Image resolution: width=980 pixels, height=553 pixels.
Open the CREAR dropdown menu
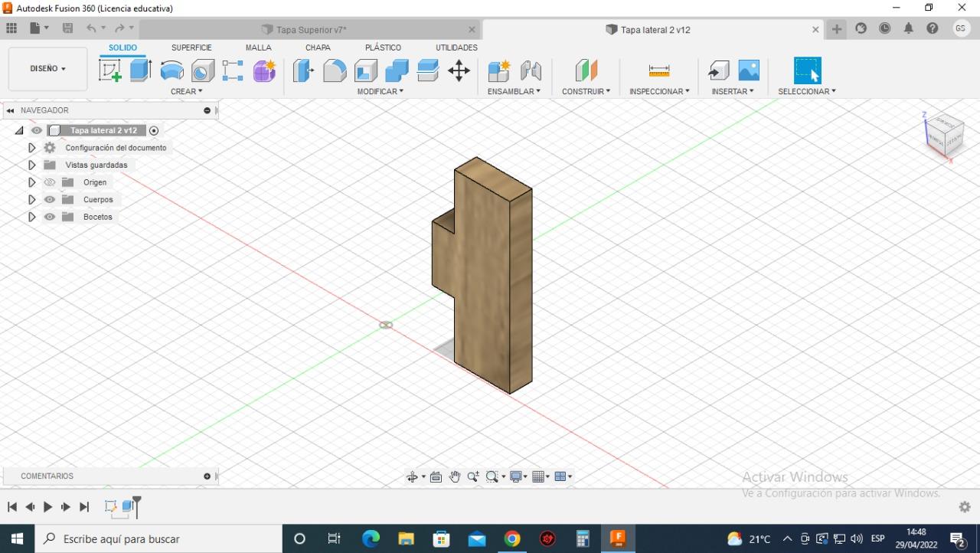click(x=187, y=91)
